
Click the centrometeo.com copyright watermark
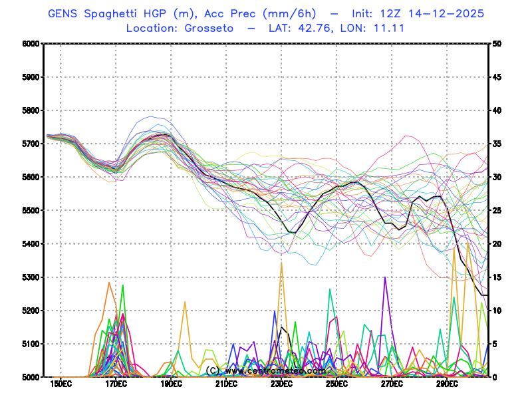point(266,370)
